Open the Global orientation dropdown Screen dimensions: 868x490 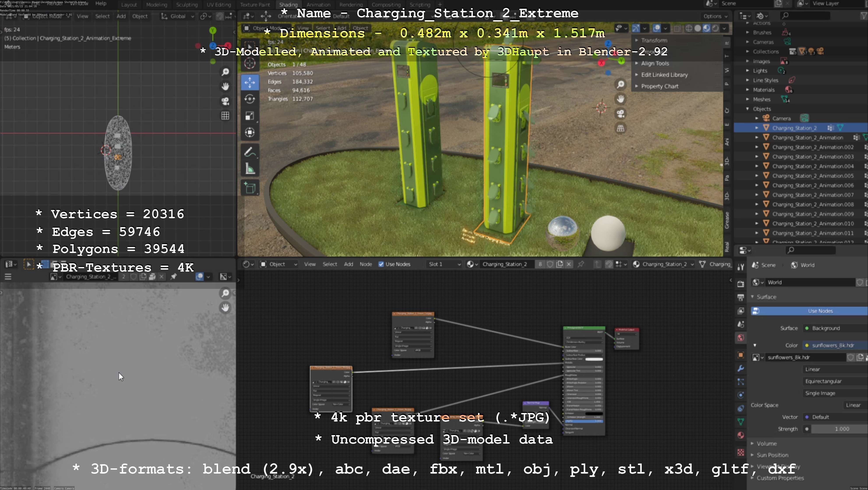[x=178, y=16]
